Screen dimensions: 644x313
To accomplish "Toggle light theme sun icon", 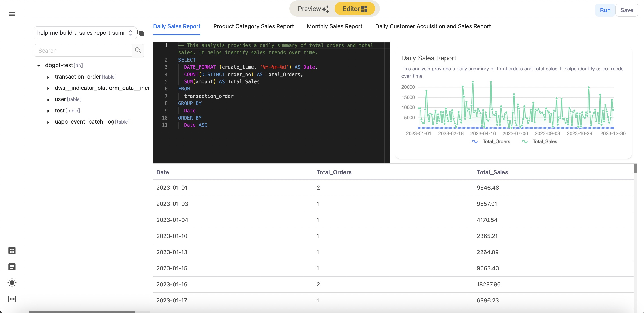I will [12, 283].
